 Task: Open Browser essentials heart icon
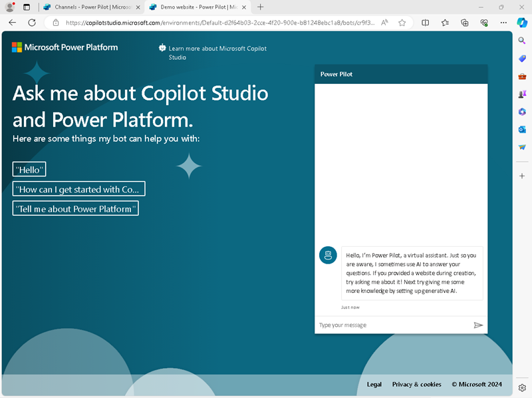click(484, 23)
